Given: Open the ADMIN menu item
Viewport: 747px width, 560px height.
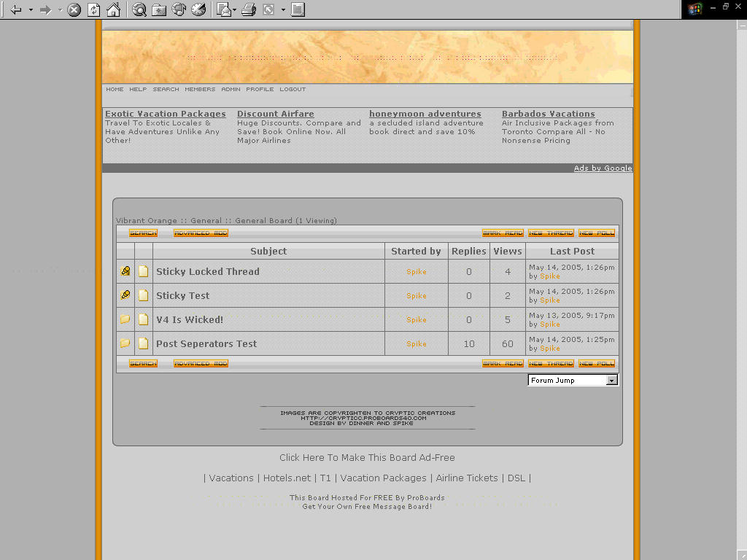Looking at the screenshot, I should pos(231,89).
